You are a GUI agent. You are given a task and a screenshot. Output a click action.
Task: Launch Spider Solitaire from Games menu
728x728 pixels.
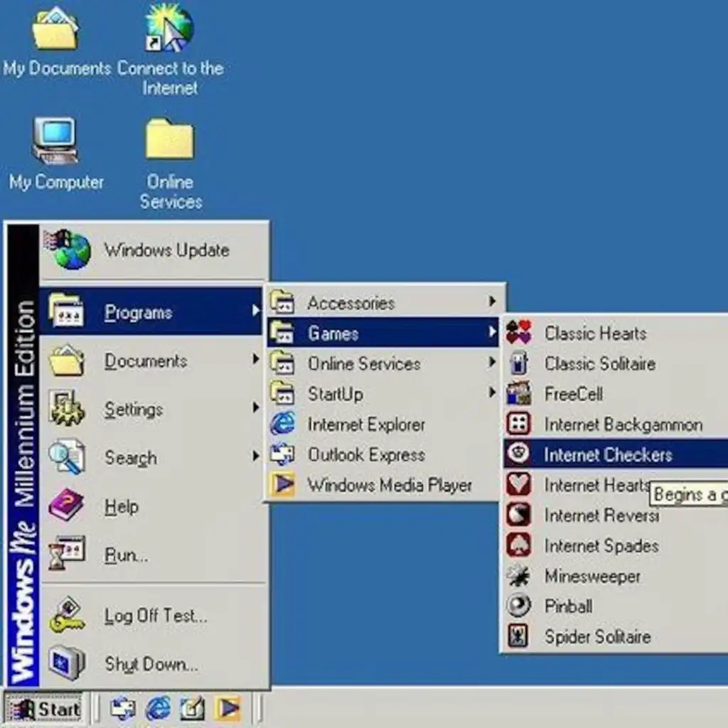click(x=615, y=636)
